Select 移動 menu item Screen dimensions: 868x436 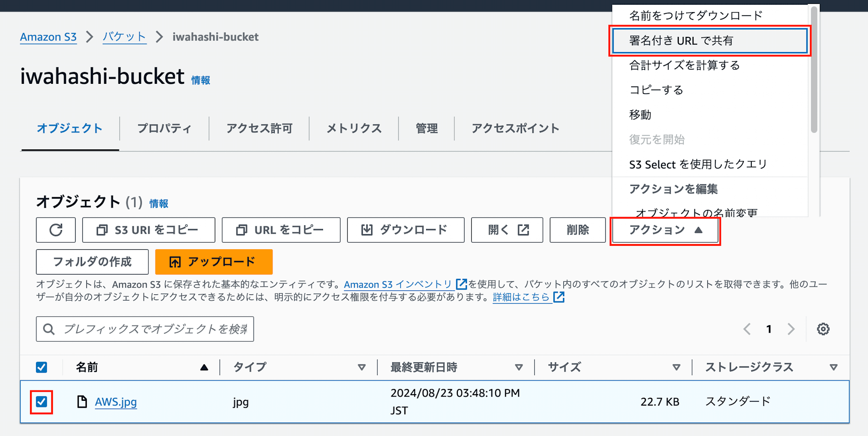(710, 115)
